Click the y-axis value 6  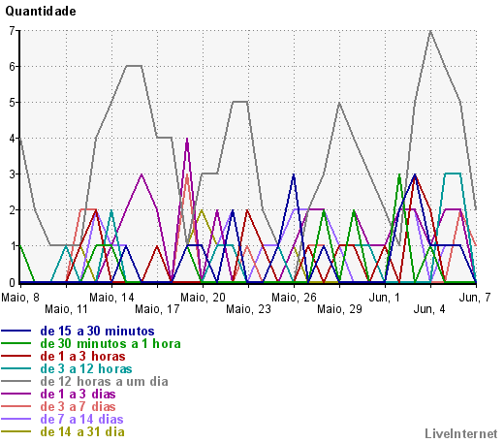[x=12, y=67]
